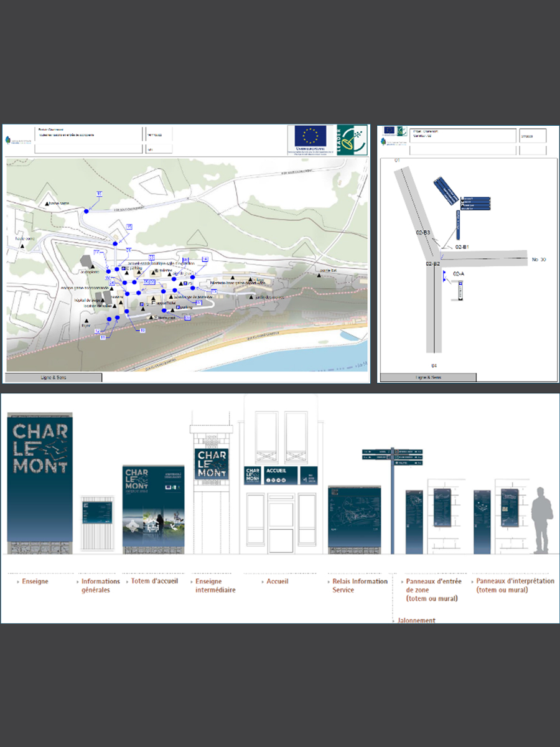The width and height of the screenshot is (560, 747).
Task: Click the Totem d'accueil caption
Action: [154, 581]
